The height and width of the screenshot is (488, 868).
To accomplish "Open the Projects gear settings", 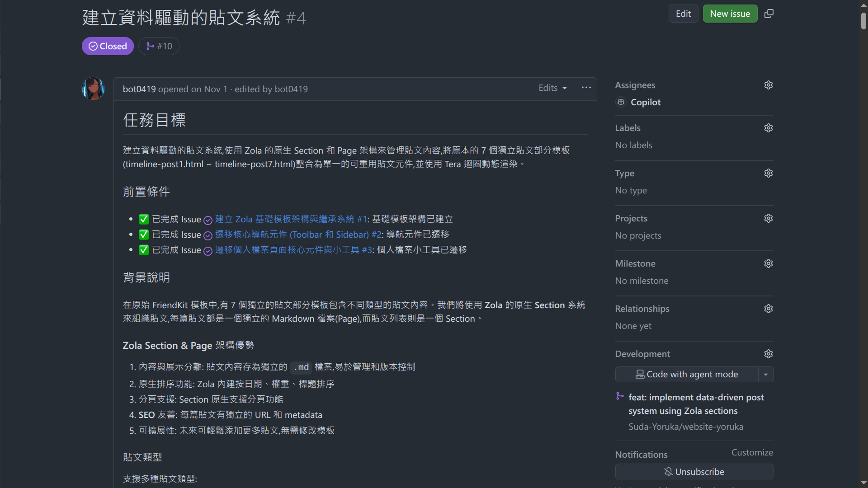I will [768, 218].
